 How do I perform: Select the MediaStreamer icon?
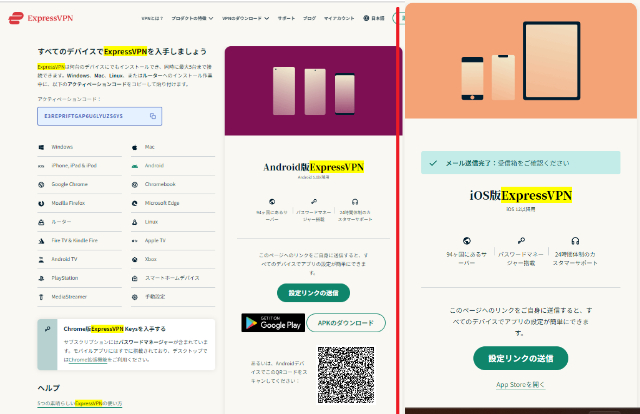coord(41,297)
